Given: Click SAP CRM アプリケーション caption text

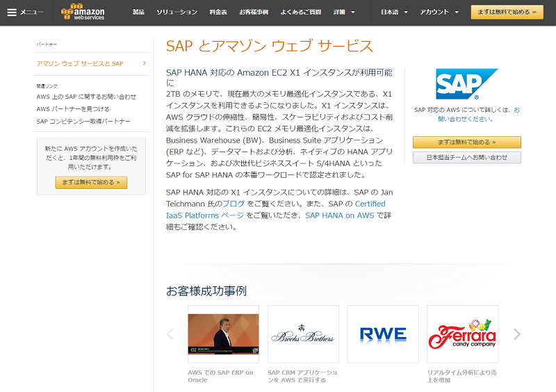Looking at the screenshot, I should [302, 376].
